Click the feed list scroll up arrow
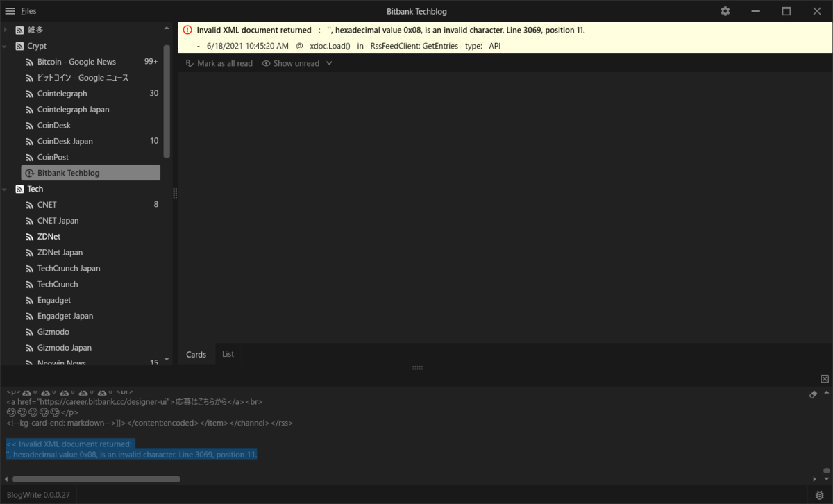Image resolution: width=833 pixels, height=504 pixels. pos(167,28)
